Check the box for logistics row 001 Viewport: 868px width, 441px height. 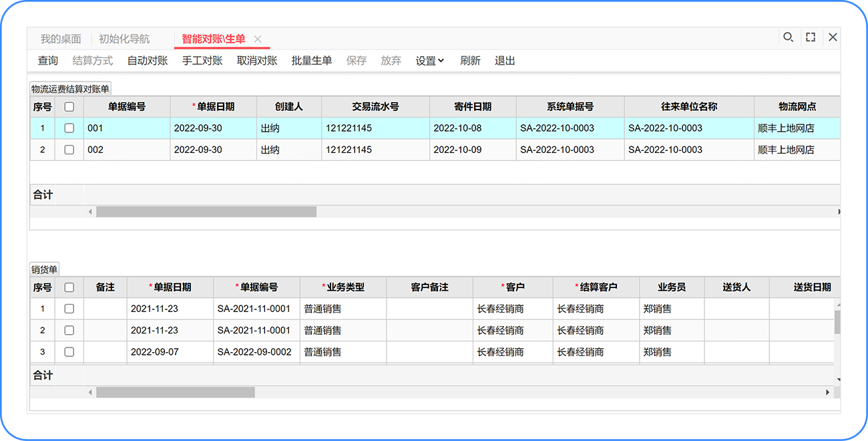[69, 128]
